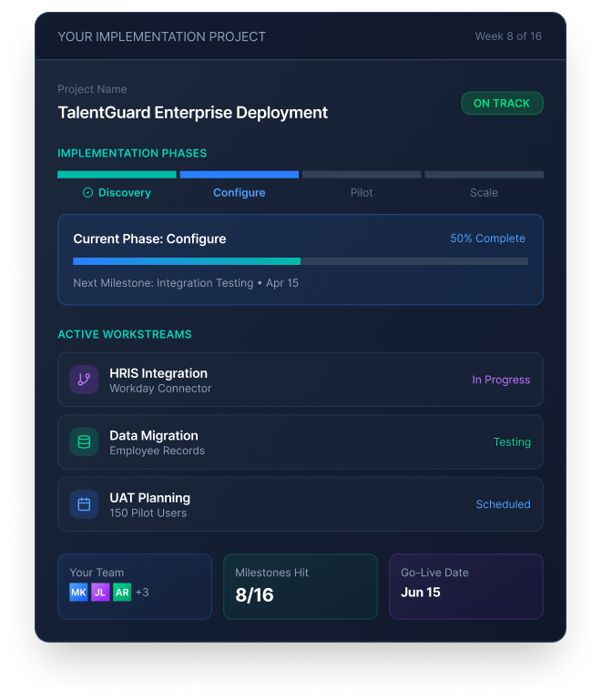Click the green Discovery phase bar segment

point(117,175)
